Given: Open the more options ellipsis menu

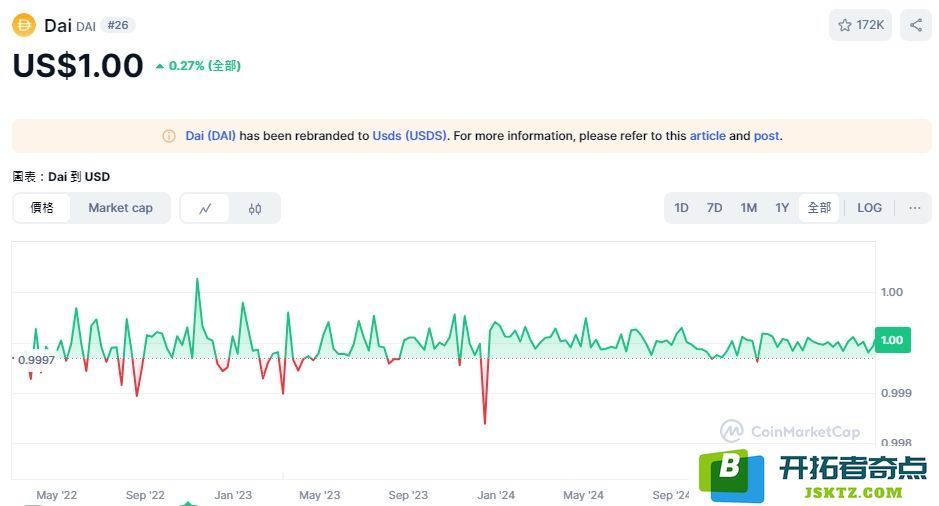Looking at the screenshot, I should (914, 208).
